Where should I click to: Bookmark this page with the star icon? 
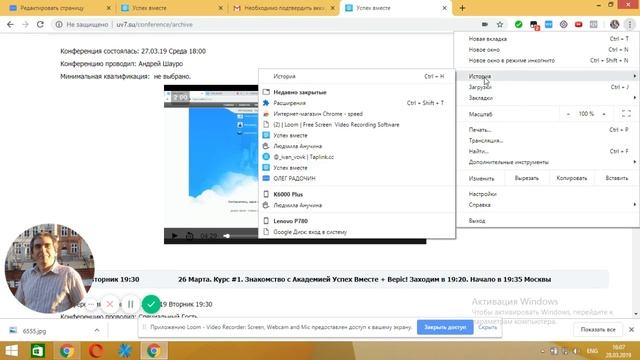pos(500,24)
